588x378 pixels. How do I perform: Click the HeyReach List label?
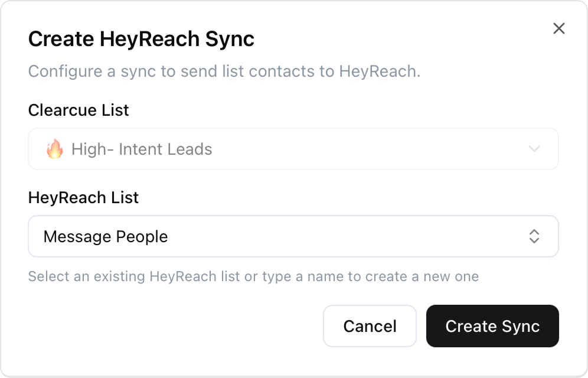pos(83,197)
